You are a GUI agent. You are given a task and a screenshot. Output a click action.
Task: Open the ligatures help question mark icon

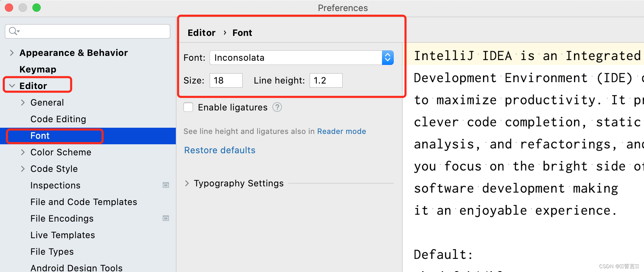click(x=277, y=107)
